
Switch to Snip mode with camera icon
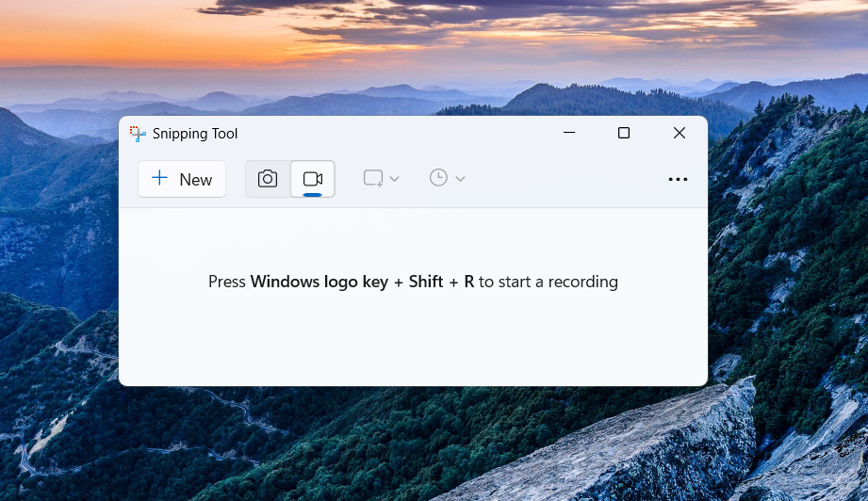click(268, 179)
